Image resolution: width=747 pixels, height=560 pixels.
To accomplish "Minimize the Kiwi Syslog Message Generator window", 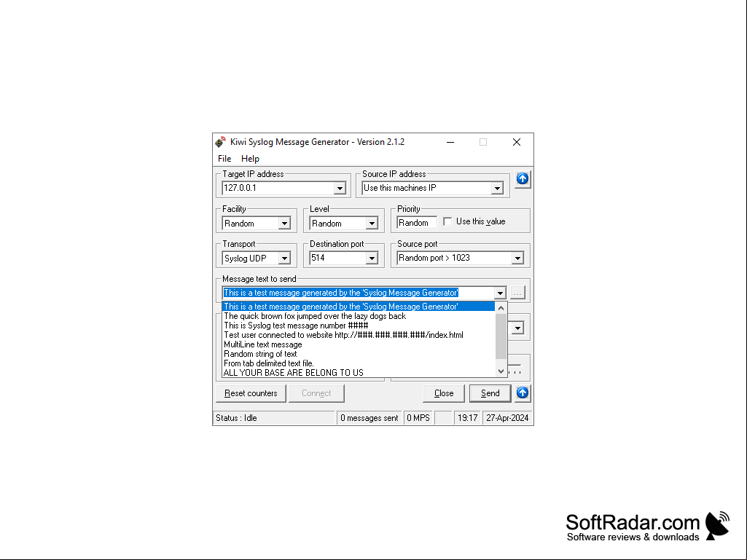I will (x=450, y=142).
